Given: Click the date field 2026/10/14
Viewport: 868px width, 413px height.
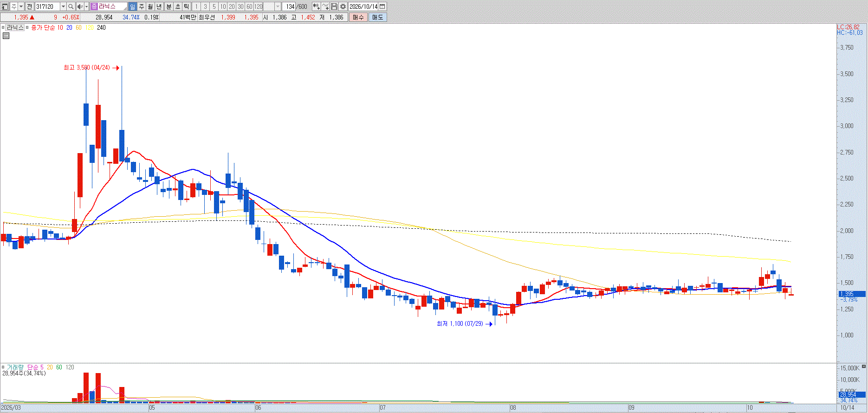Looking at the screenshot, I should pyautogui.click(x=363, y=6).
